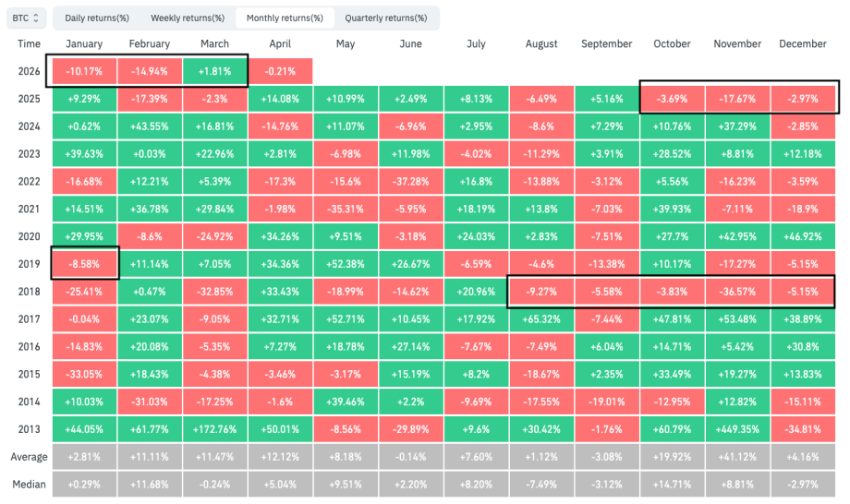Select the Average row label

29,456
